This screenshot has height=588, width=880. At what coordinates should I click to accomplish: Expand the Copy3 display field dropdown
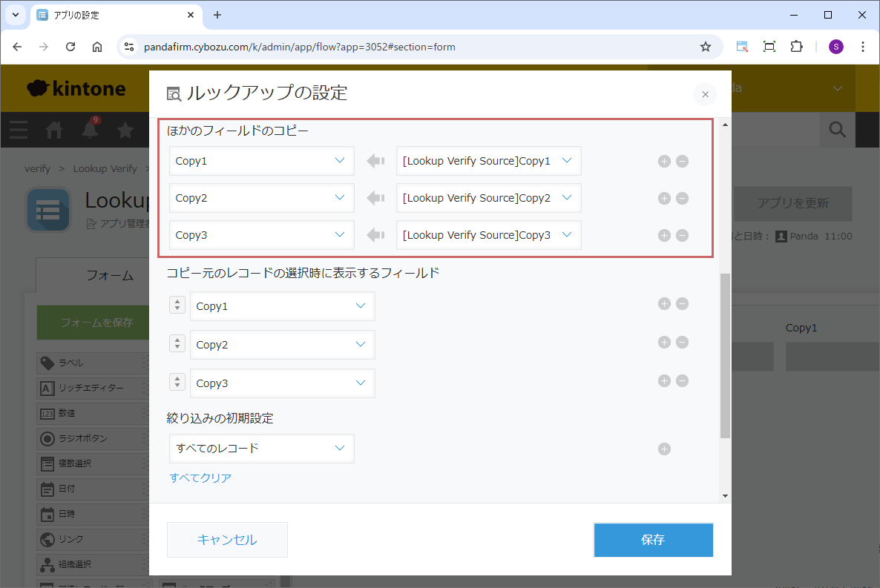282,383
